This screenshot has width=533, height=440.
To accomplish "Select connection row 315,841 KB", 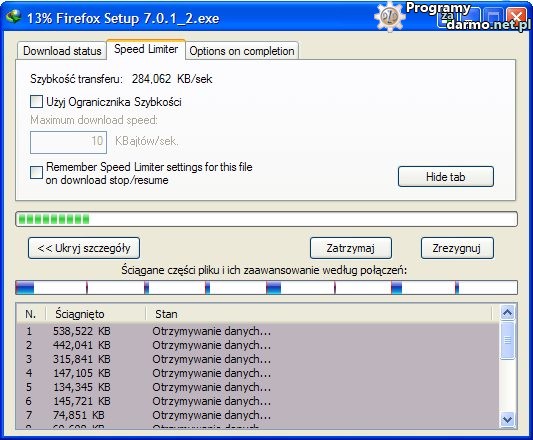I will click(258, 359).
